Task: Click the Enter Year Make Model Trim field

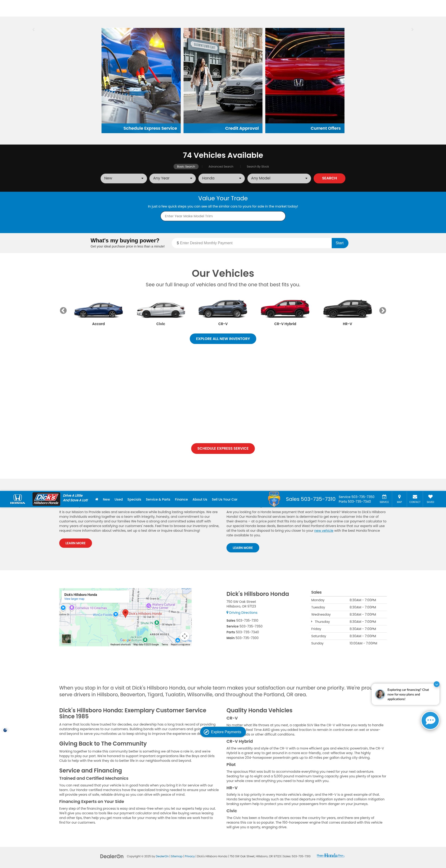Action: point(223,216)
